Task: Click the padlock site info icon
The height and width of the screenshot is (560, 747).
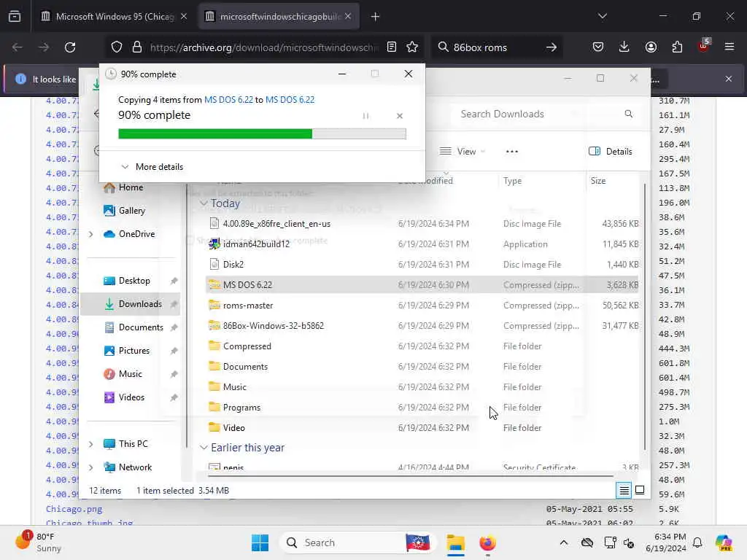Action: point(137,47)
